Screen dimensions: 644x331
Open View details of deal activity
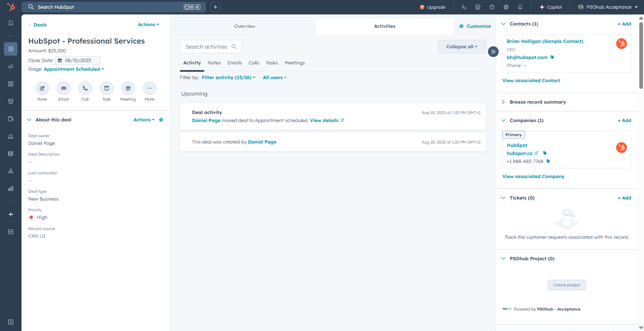327,120
